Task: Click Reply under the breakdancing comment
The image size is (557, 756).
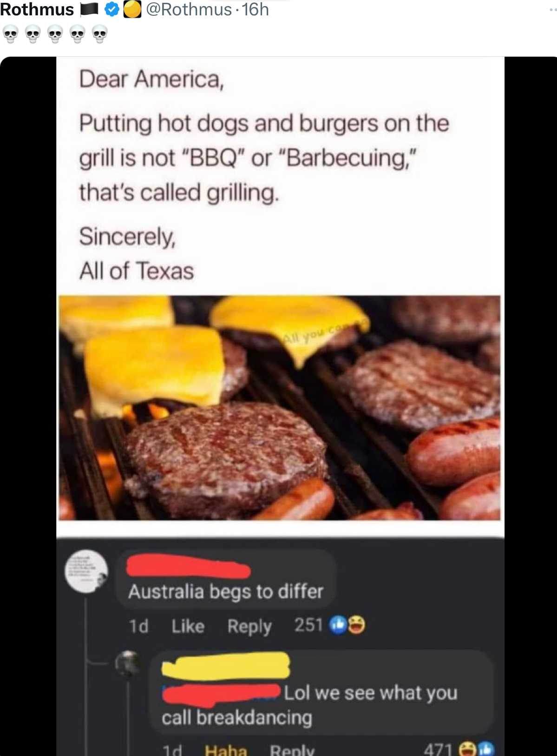Action: [x=292, y=749]
